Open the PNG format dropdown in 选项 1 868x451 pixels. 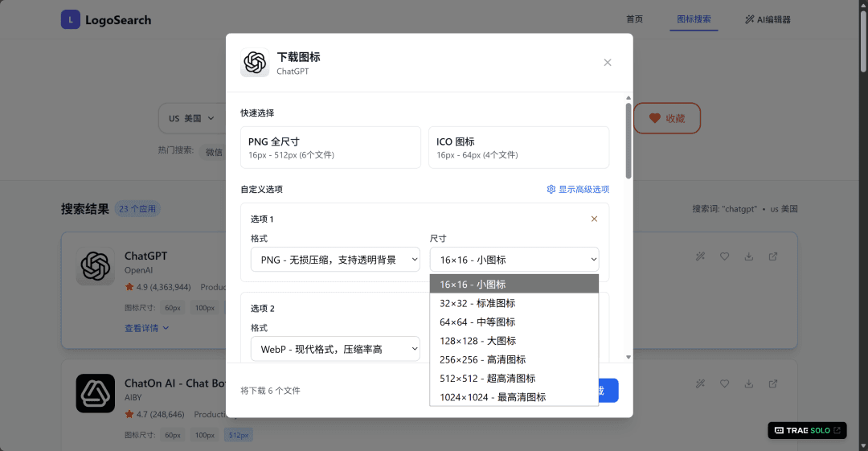tap(335, 259)
